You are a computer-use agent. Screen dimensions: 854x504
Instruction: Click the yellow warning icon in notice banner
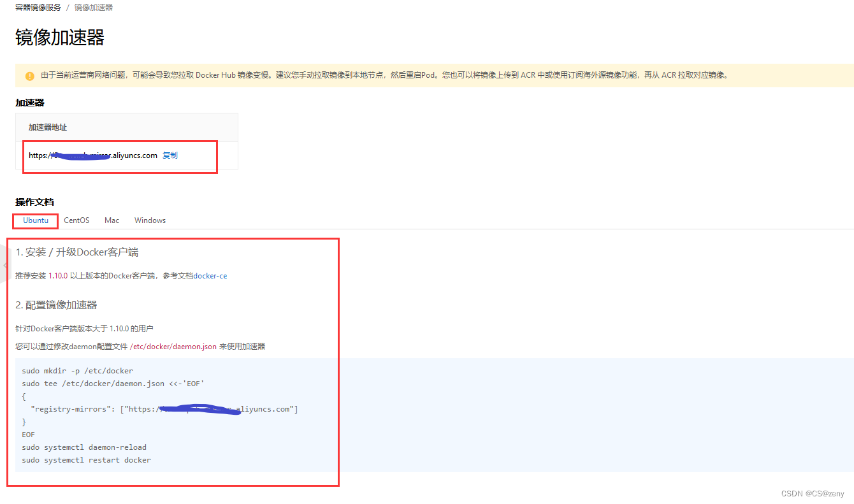coord(30,76)
